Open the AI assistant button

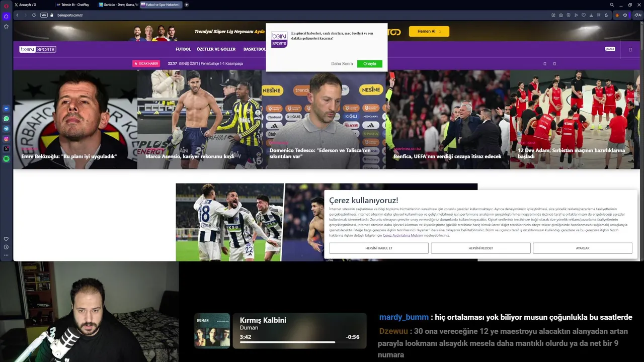pyautogui.click(x=637, y=15)
